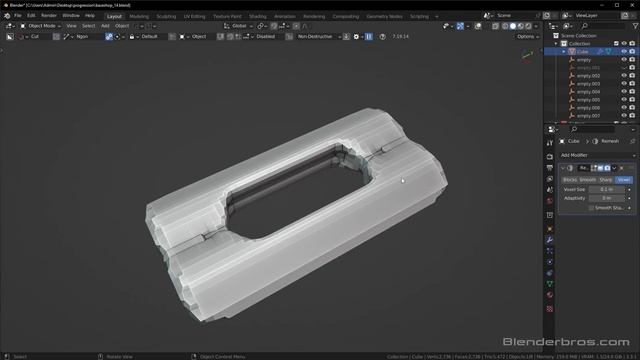Image resolution: width=640 pixels, height=360 pixels.
Task: Click the help question mark icon
Action: click(x=382, y=37)
